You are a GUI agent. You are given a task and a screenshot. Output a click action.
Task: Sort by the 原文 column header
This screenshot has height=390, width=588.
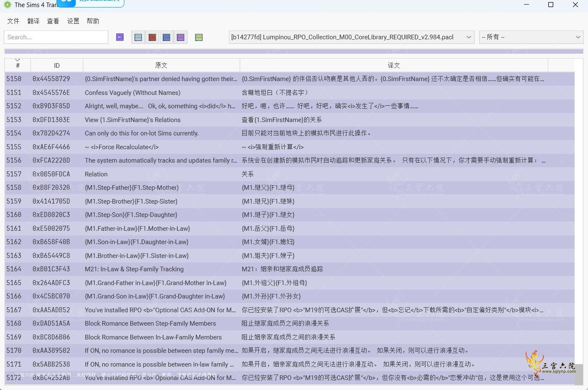point(161,65)
